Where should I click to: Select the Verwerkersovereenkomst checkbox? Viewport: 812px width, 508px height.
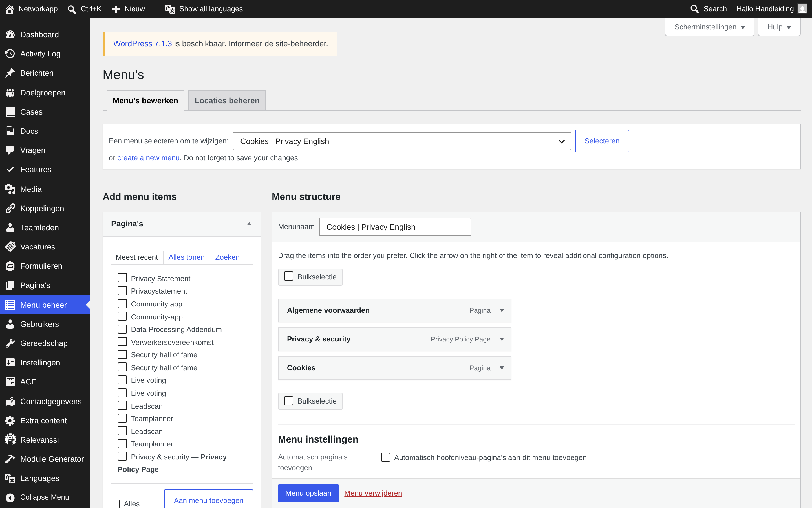tap(122, 342)
